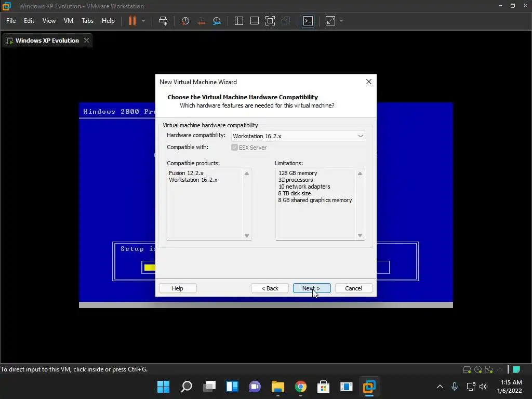Open the snapshot manager

[217, 21]
